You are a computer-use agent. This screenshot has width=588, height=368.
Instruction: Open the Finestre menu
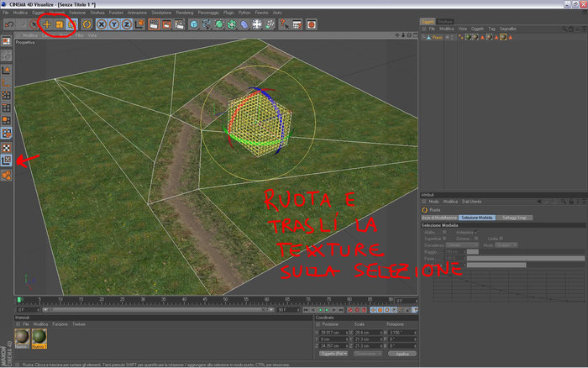[x=262, y=13]
